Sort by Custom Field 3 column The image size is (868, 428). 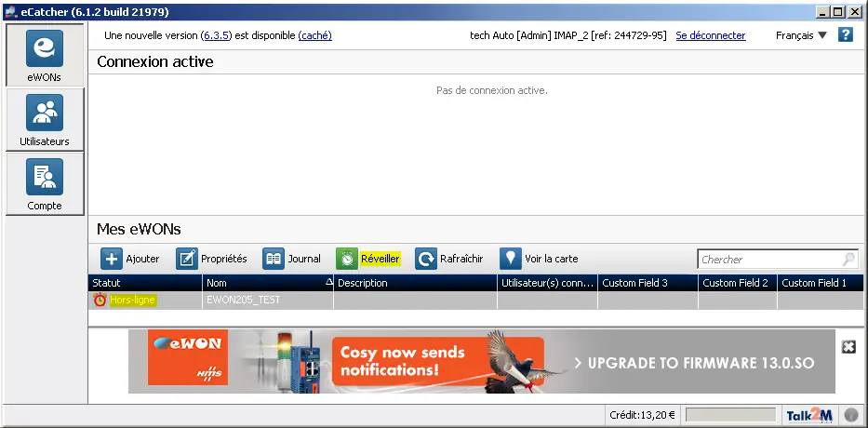point(648,283)
